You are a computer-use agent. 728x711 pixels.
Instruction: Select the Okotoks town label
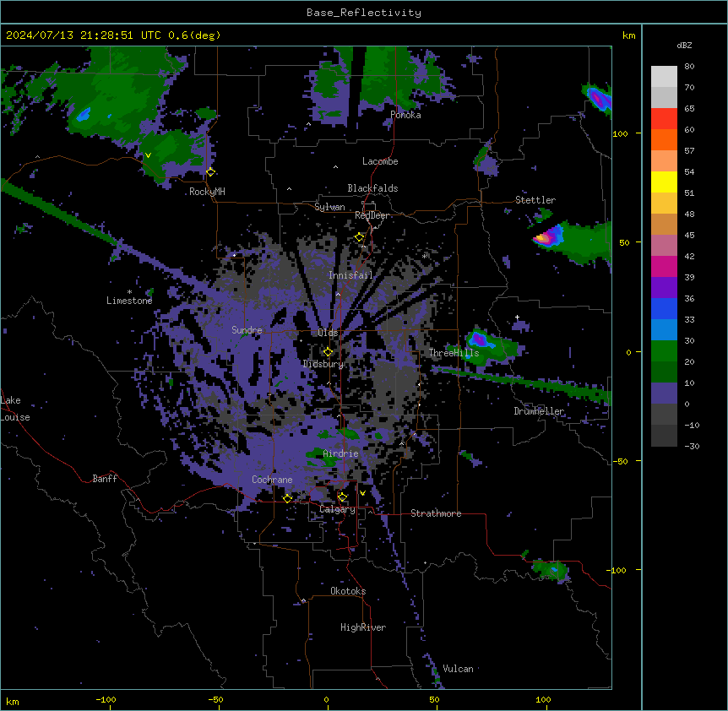coord(348,591)
